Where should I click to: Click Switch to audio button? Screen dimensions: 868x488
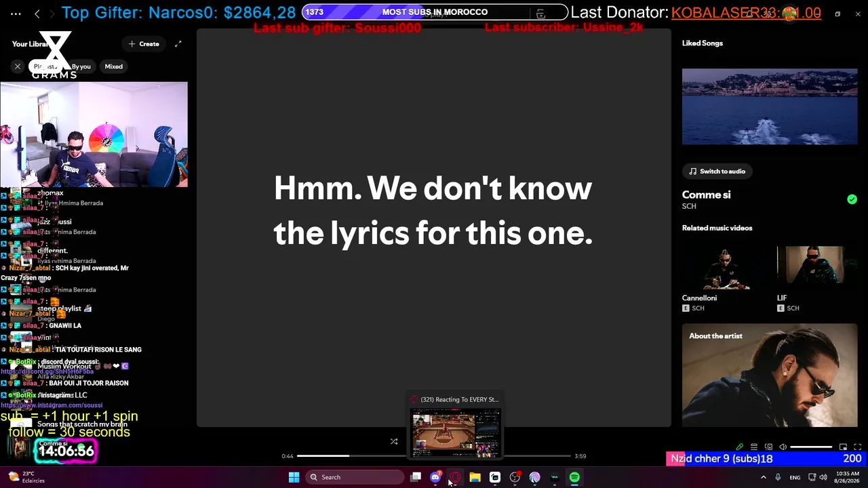pyautogui.click(x=717, y=171)
